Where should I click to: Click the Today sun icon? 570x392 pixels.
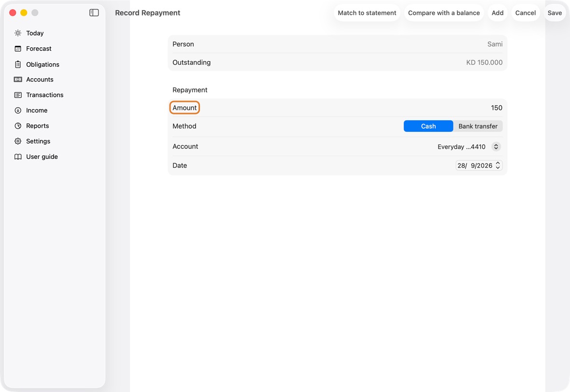click(x=18, y=33)
